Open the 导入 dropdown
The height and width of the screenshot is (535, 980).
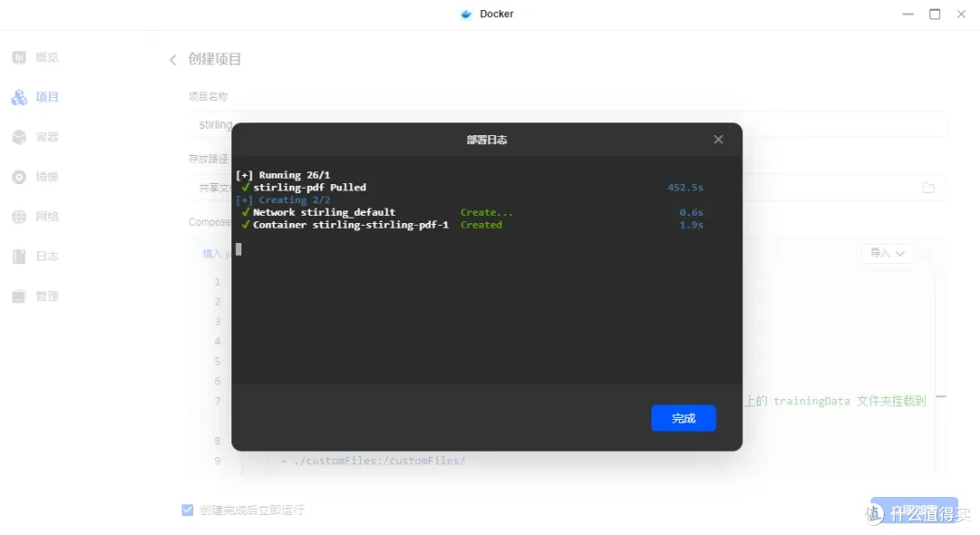click(x=887, y=254)
